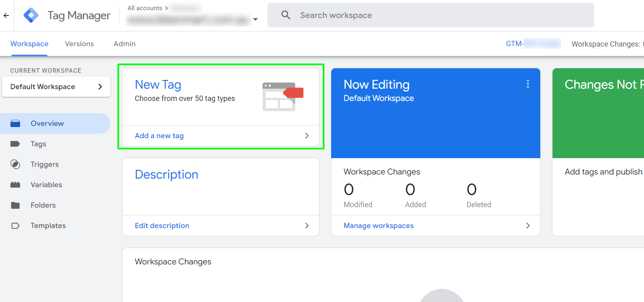Click the Tag Manager logo
644x302 pixels.
click(x=31, y=16)
